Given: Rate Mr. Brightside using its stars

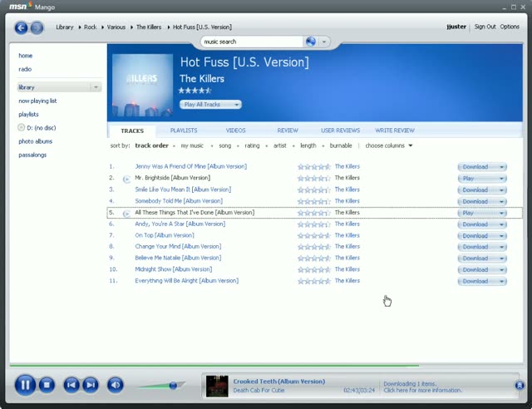Looking at the screenshot, I should point(314,178).
